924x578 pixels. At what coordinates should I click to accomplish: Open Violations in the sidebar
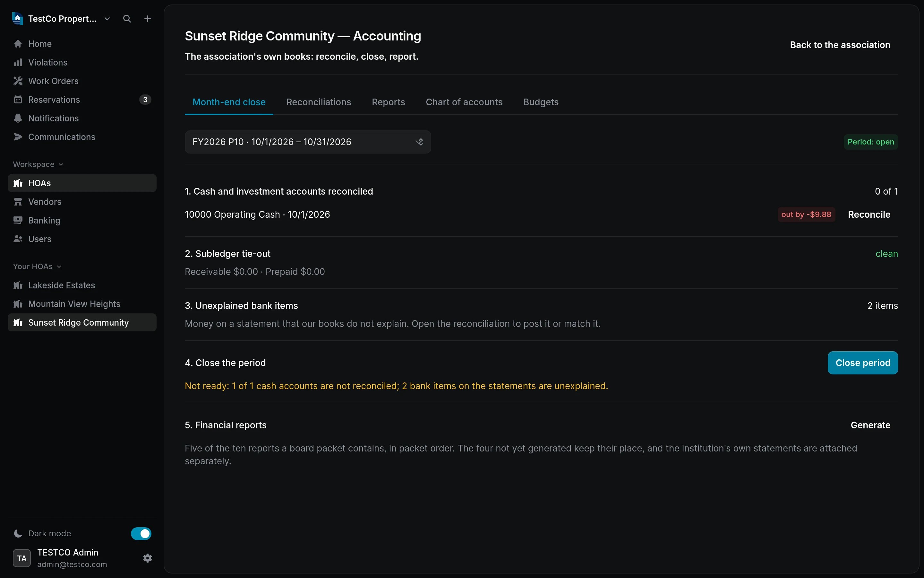coord(82,62)
